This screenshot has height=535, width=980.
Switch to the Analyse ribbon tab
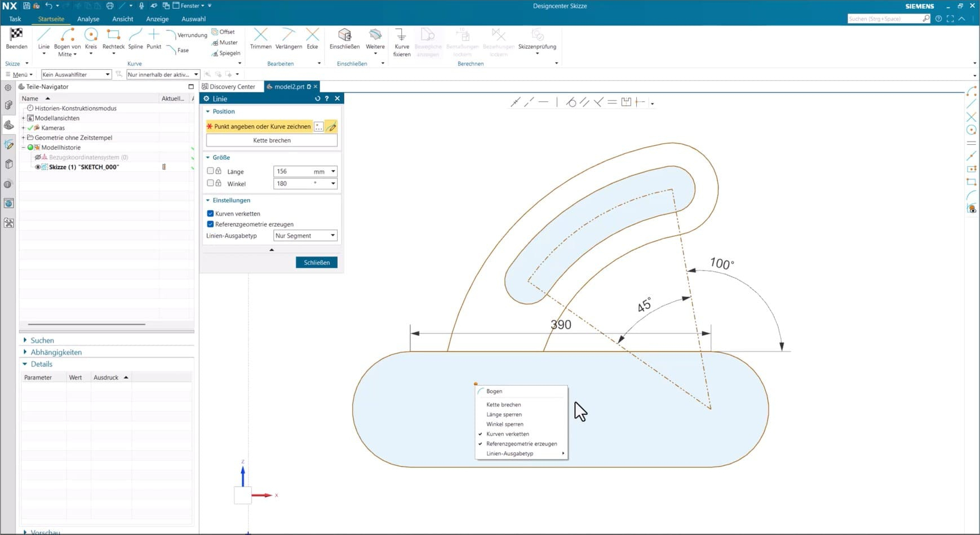88,19
